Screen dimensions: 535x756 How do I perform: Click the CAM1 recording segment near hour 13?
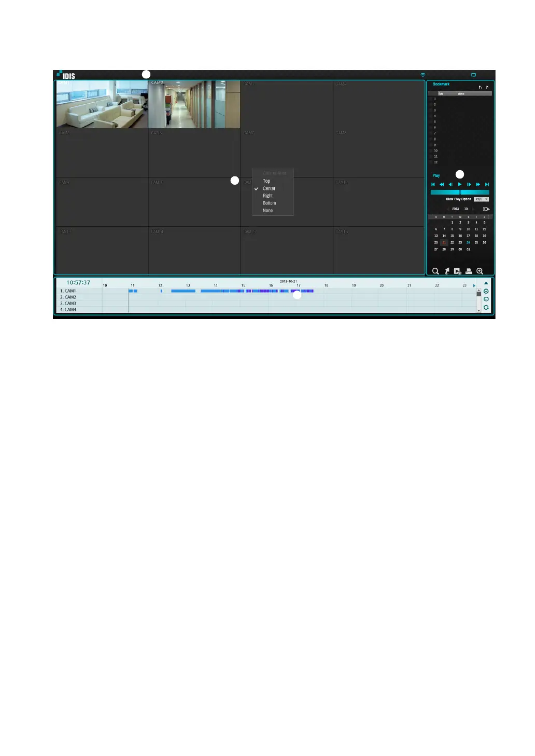183,291
